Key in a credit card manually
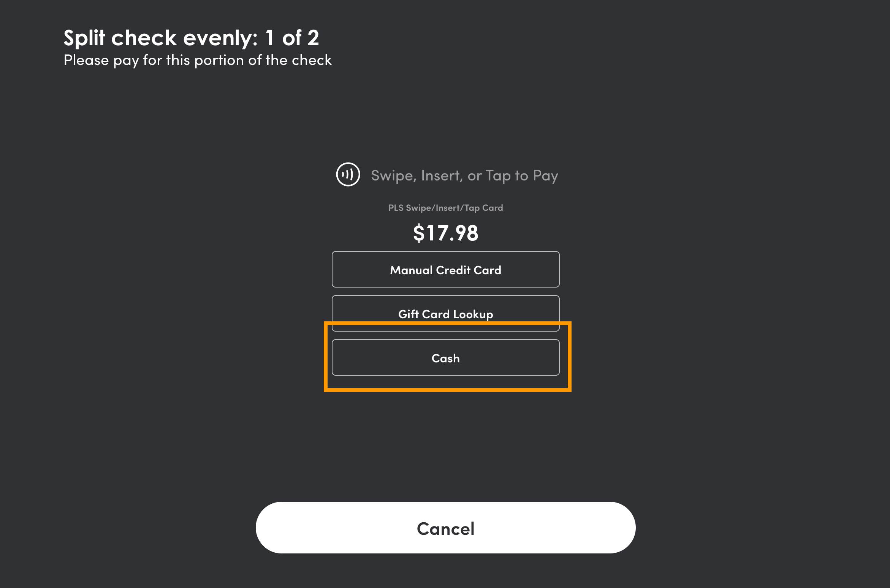The height and width of the screenshot is (588, 890). (445, 269)
